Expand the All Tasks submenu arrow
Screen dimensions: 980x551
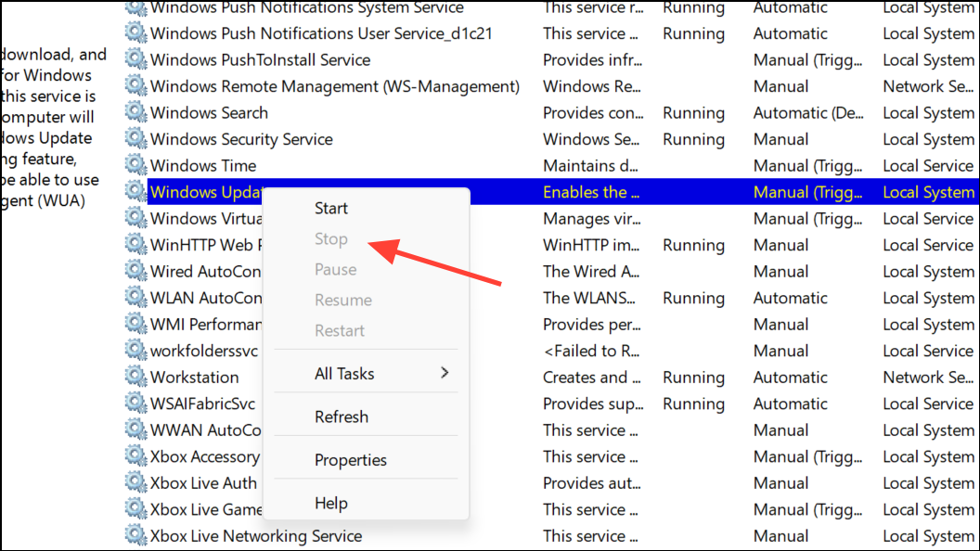click(x=445, y=373)
